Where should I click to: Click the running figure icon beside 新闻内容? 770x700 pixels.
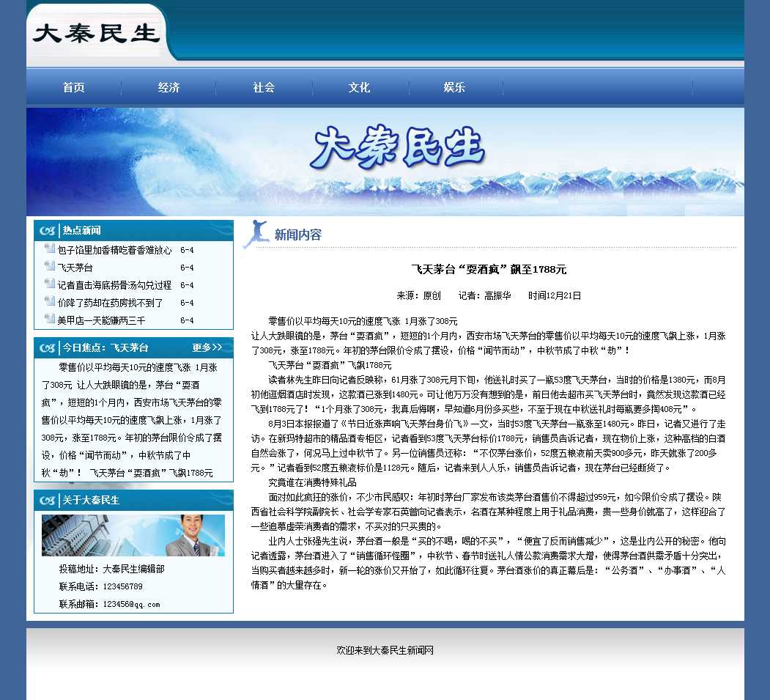256,234
